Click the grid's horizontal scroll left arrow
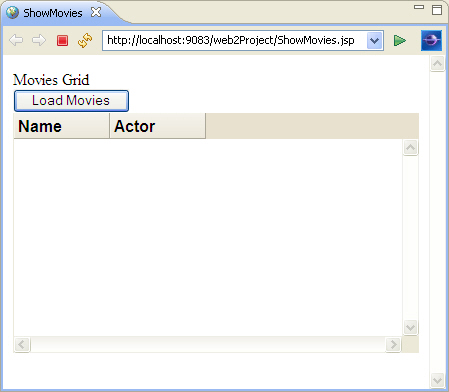449x392 pixels. 22,344
